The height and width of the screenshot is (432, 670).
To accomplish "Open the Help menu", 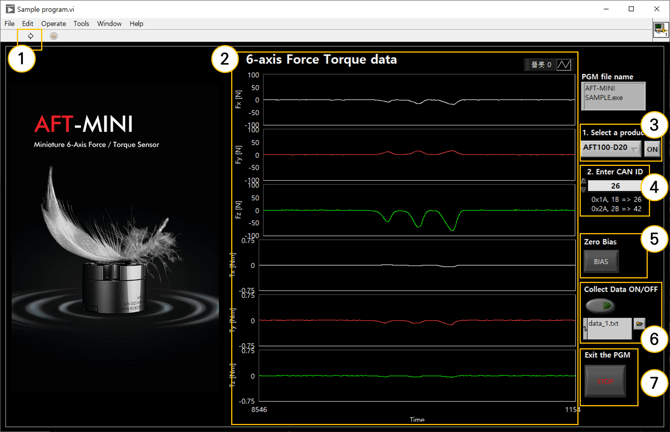I will 136,23.
